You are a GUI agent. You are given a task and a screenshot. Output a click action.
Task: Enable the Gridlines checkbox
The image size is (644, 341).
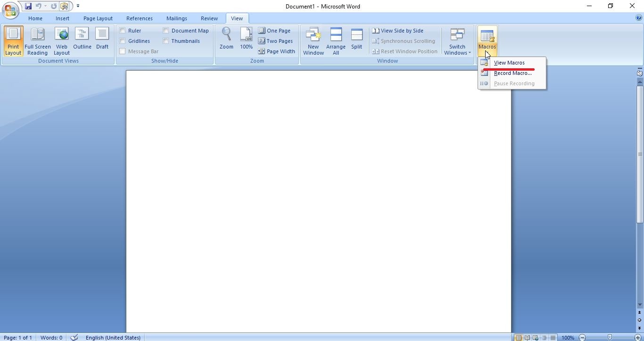pyautogui.click(x=123, y=41)
